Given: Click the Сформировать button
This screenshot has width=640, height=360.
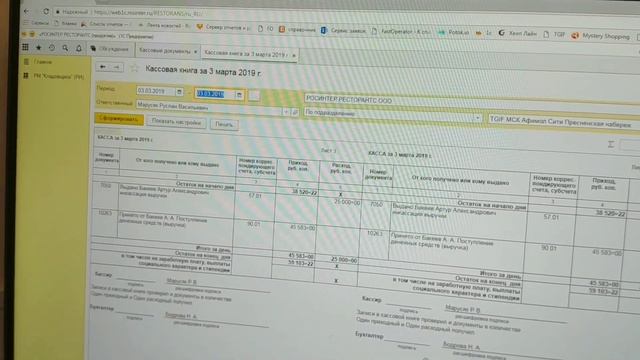Looking at the screenshot, I should click(119, 119).
